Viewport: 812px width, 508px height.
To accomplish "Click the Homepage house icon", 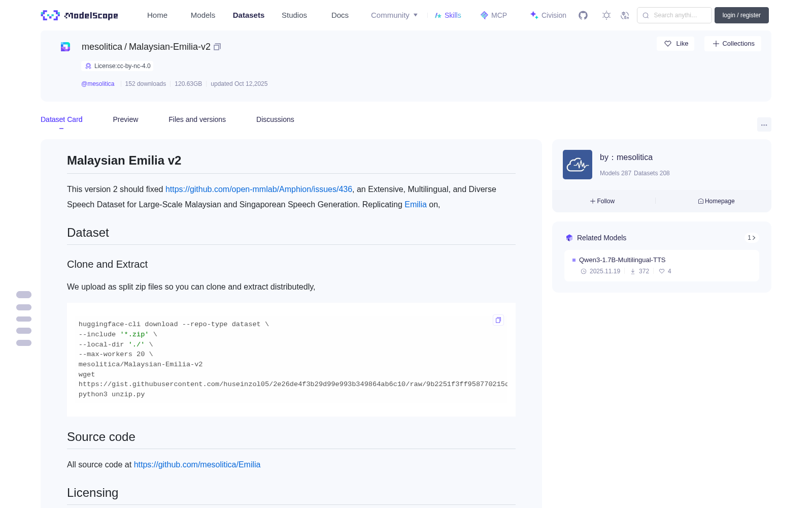I will [x=701, y=201].
